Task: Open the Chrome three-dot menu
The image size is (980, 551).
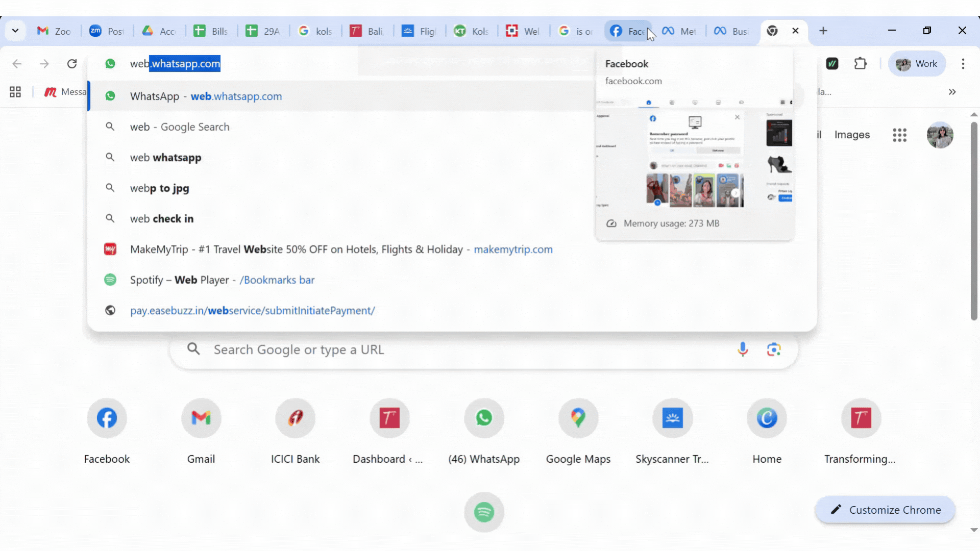Action: click(963, 64)
